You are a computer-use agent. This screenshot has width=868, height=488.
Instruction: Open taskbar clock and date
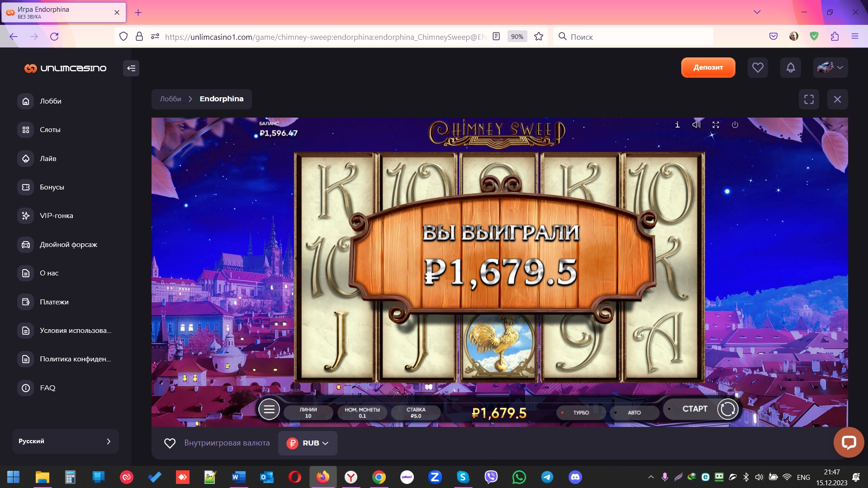tap(831, 477)
